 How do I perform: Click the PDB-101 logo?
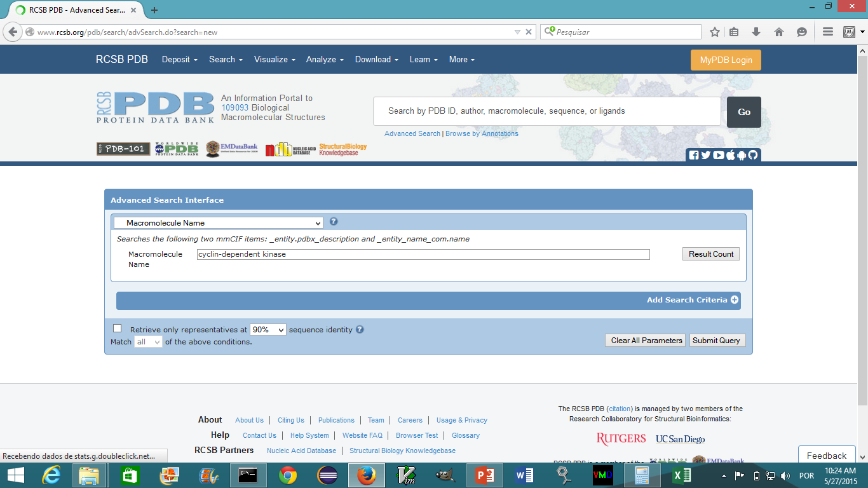click(123, 149)
